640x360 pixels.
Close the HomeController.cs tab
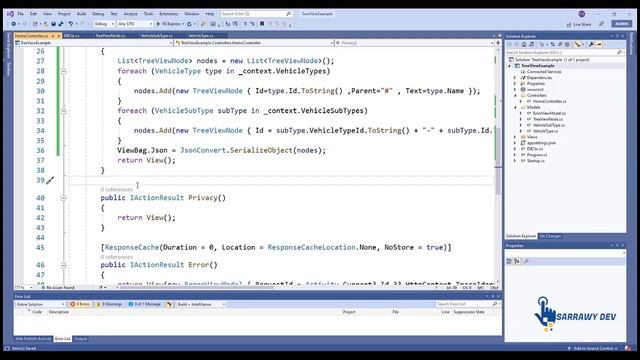[58, 36]
